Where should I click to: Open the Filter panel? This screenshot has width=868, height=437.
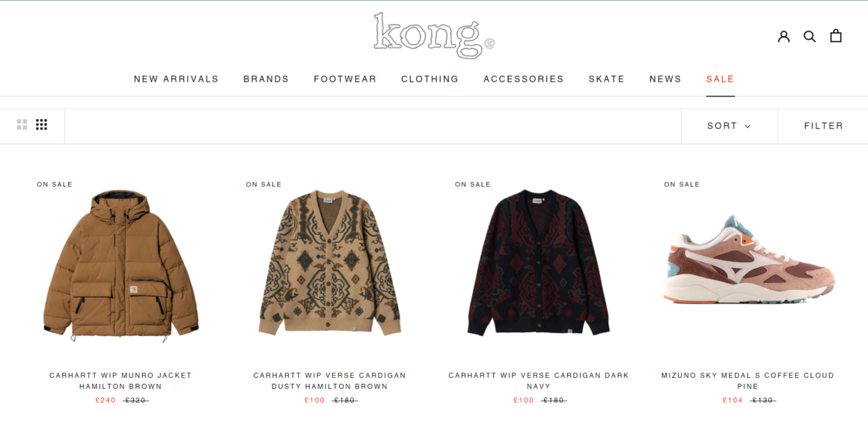click(x=823, y=126)
